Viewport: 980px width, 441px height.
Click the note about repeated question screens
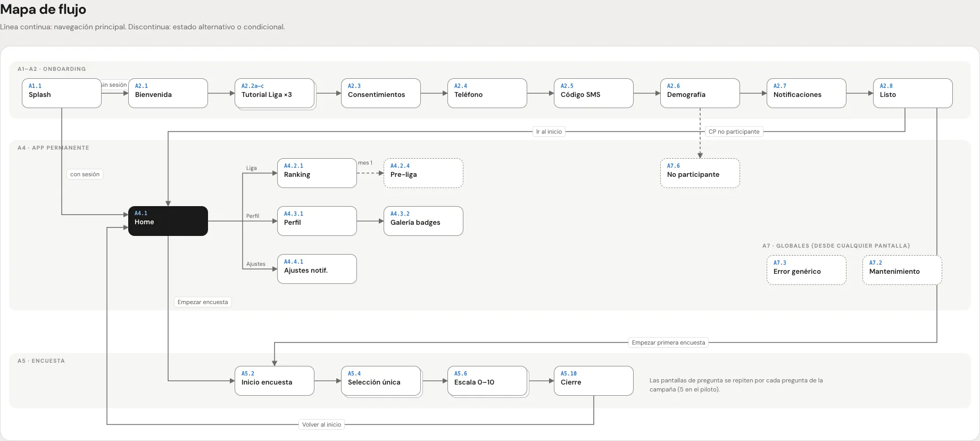(736, 385)
